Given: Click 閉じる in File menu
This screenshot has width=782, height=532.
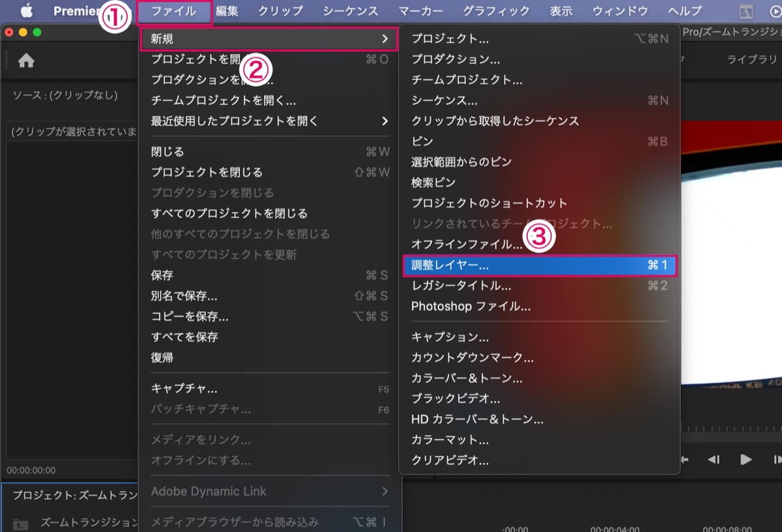Looking at the screenshot, I should pyautogui.click(x=268, y=152).
